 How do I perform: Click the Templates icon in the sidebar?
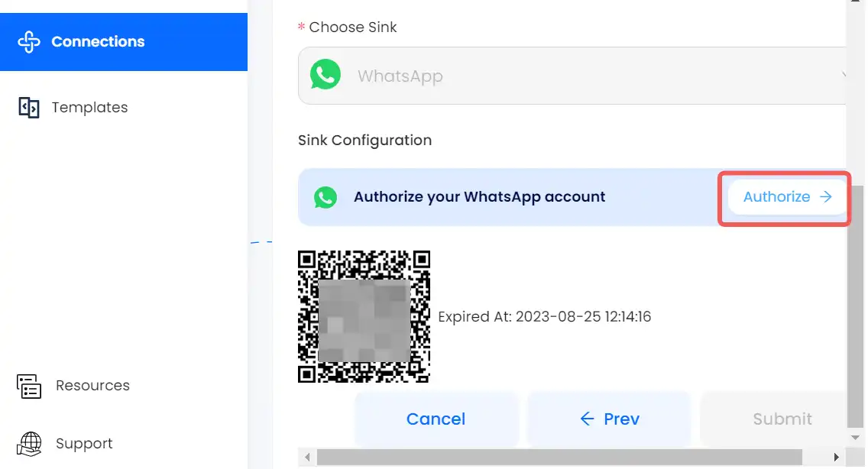[x=29, y=108]
